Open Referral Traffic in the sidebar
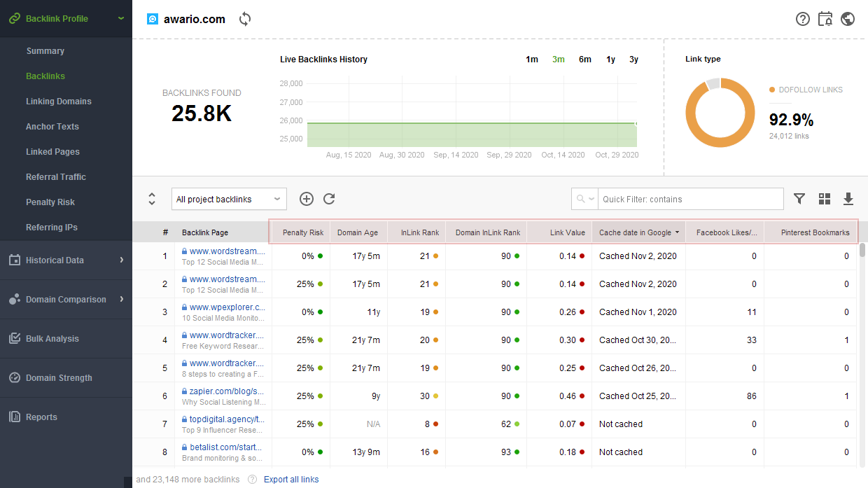868x488 pixels. pyautogui.click(x=56, y=177)
